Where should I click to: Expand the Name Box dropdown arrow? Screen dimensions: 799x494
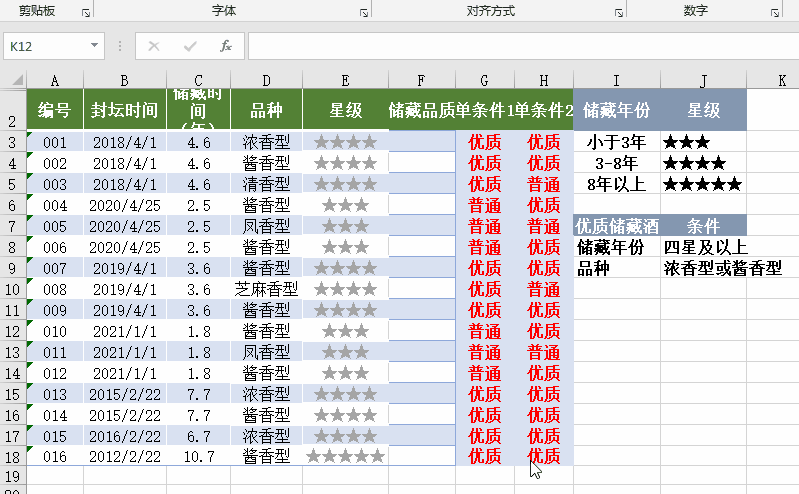tap(95, 46)
